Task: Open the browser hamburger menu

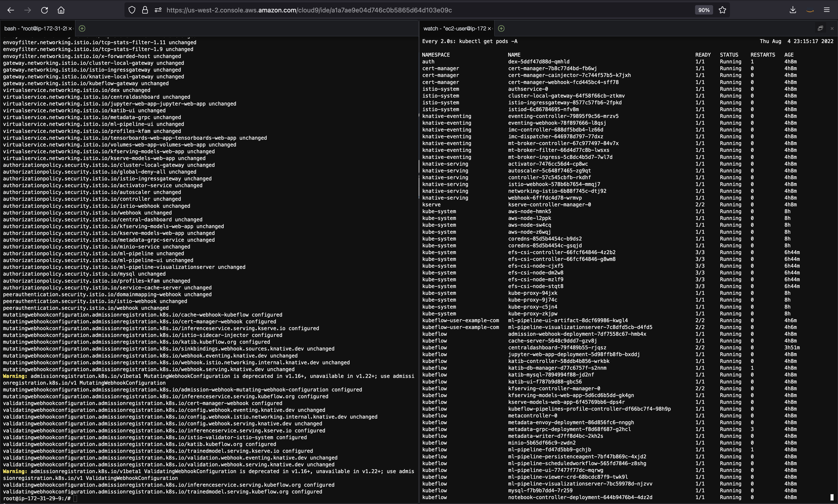Action: (x=827, y=10)
